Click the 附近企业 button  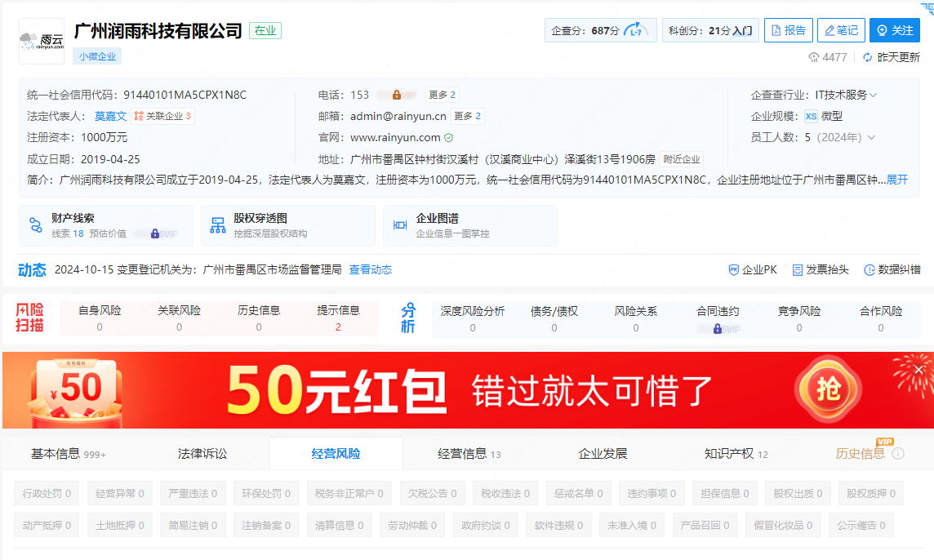point(682,159)
